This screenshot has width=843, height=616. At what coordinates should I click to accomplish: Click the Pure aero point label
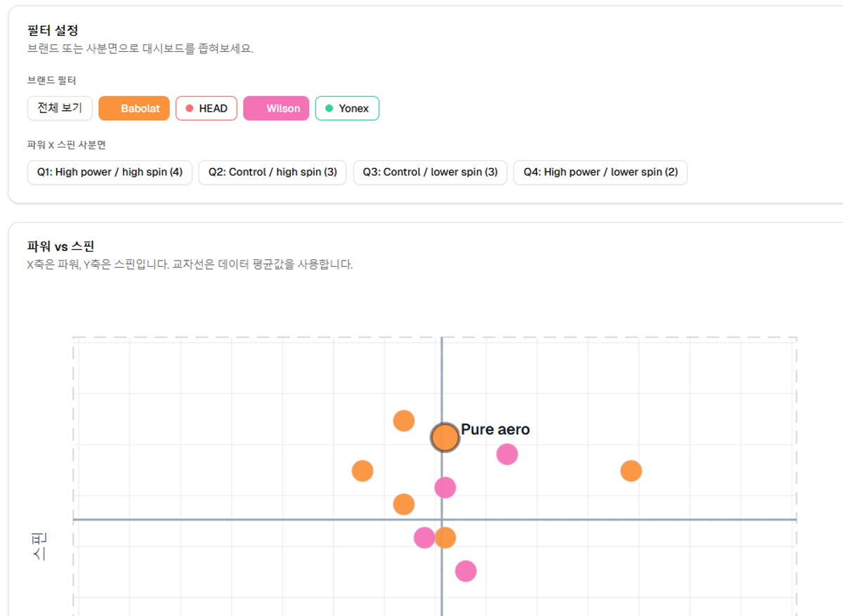(x=495, y=429)
